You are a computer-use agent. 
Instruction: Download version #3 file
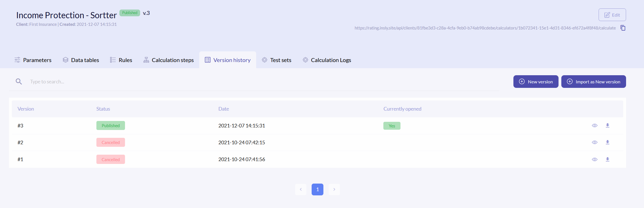point(607,125)
